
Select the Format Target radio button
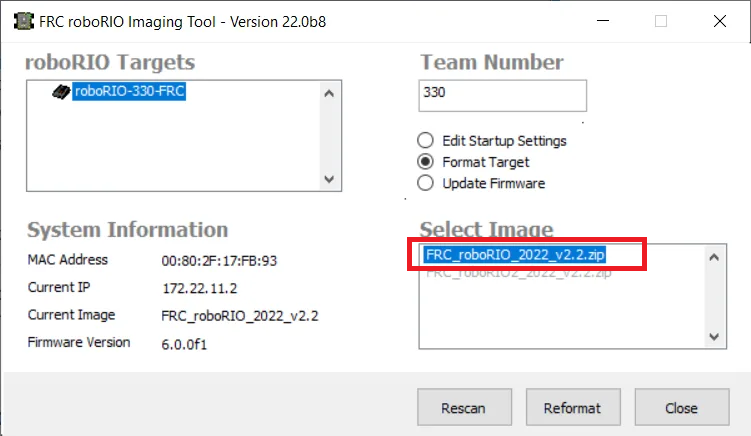(425, 162)
